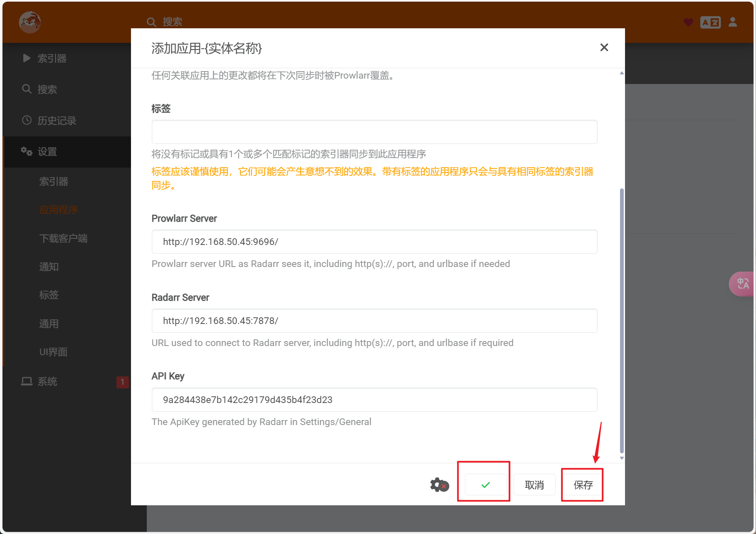
Task: Open the user profile icon
Action: pos(733,22)
